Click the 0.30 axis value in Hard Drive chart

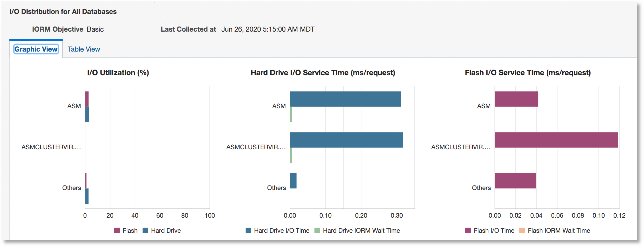(x=397, y=215)
